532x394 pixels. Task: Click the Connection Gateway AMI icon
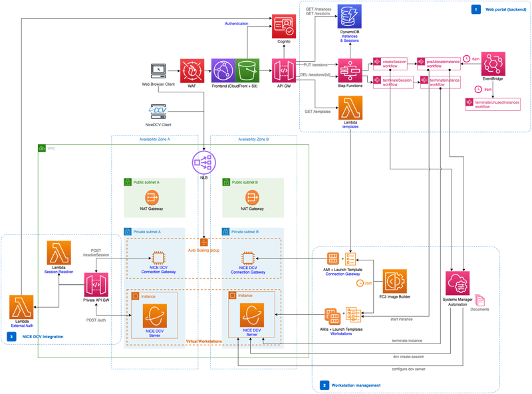tap(333, 258)
